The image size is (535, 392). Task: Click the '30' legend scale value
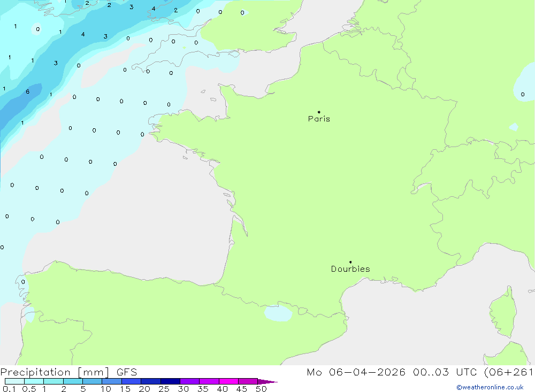point(184,389)
